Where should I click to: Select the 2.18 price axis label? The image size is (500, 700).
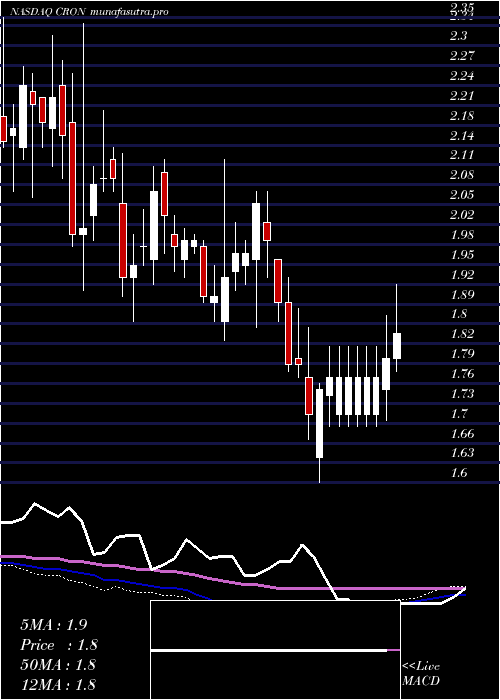(x=462, y=116)
